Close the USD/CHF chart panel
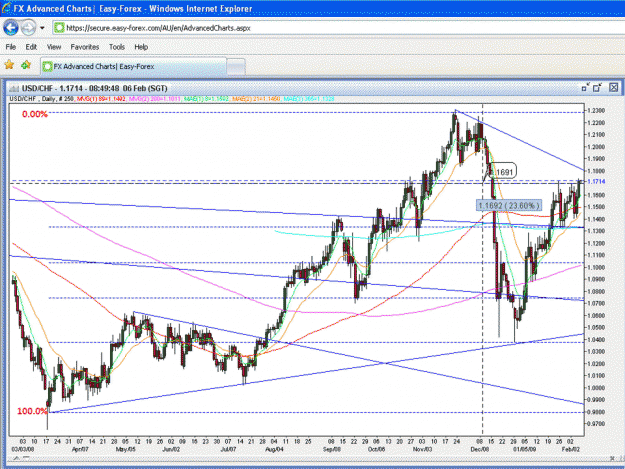Image resolution: width=625 pixels, height=469 pixels. 613,88
